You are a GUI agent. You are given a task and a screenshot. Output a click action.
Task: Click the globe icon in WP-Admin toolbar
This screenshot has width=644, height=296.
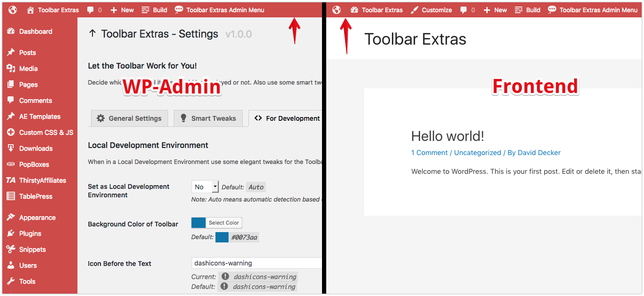pyautogui.click(x=12, y=10)
